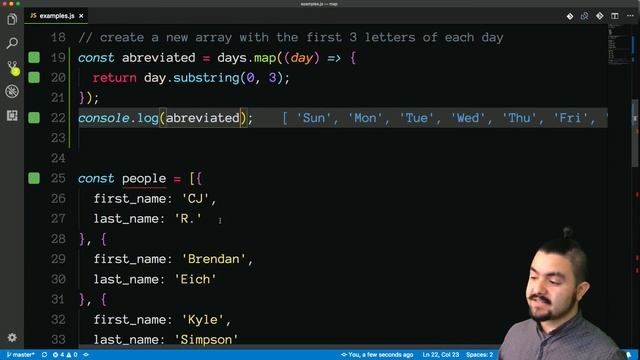This screenshot has height=360, width=640.
Task: Click GitLens open previous revision icon
Action: point(570,16)
